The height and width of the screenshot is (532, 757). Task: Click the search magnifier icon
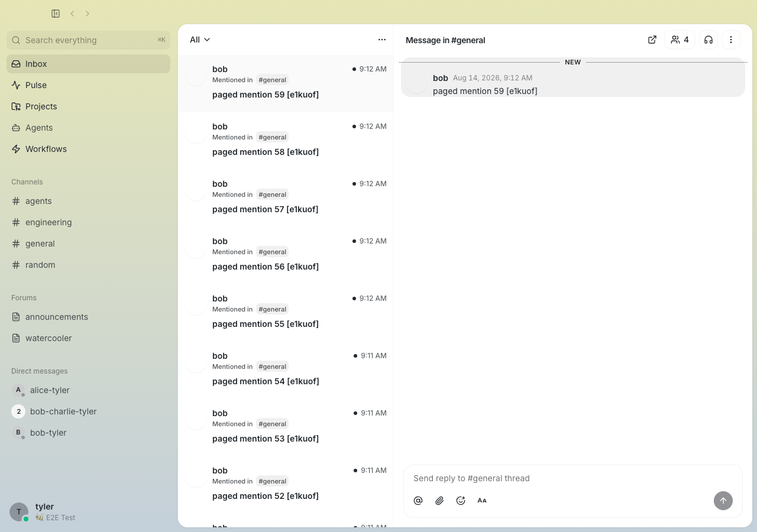pyautogui.click(x=16, y=40)
